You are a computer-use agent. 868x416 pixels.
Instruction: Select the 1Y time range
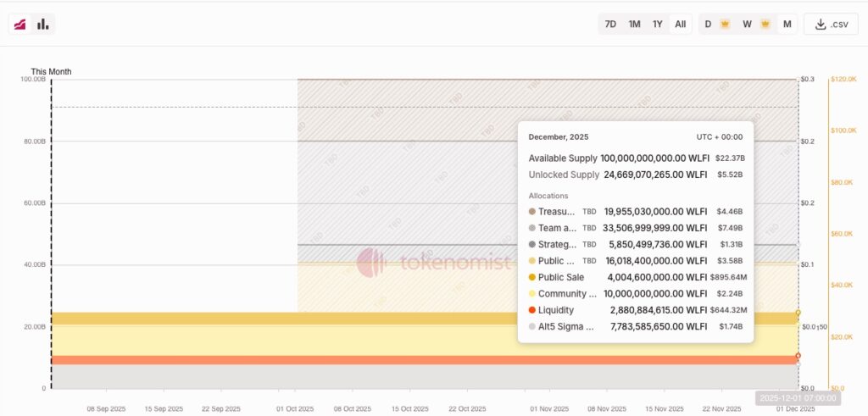(x=657, y=24)
